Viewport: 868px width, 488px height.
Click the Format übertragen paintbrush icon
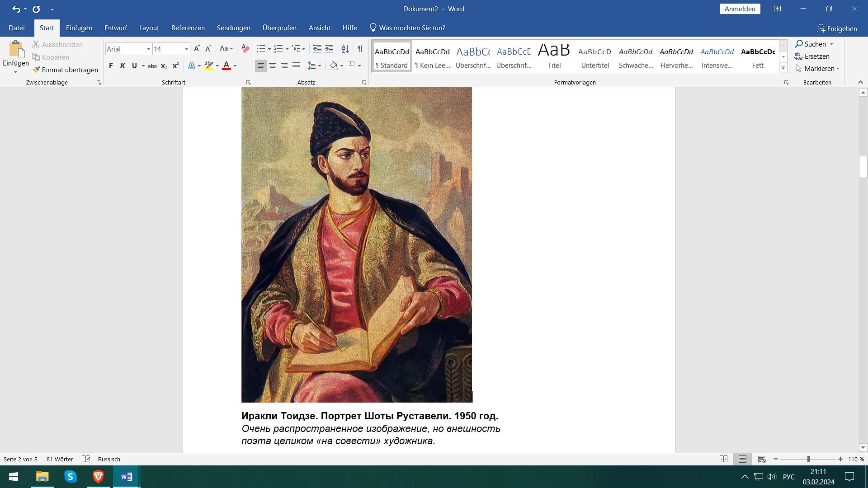point(37,70)
